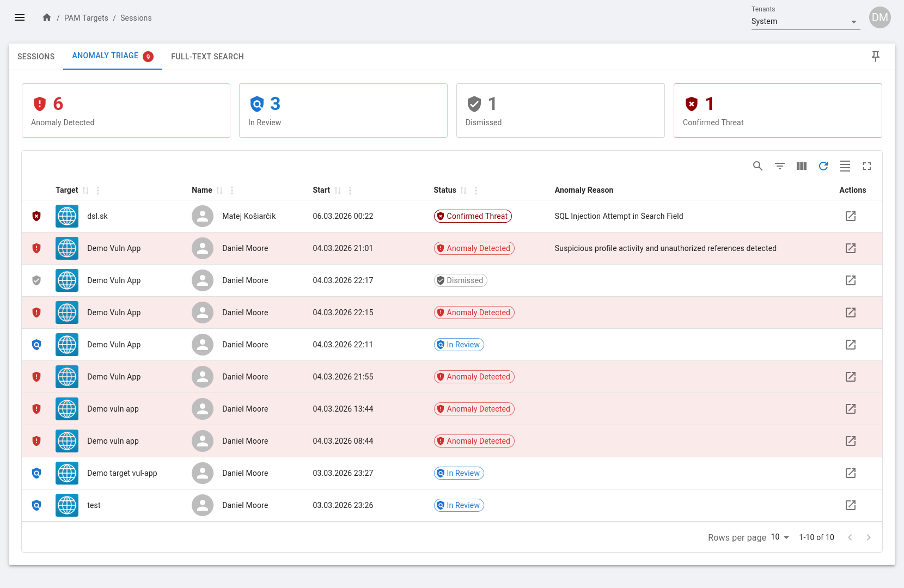Sort table by Start column
Viewport: 904px width, 588px height.
(x=338, y=191)
